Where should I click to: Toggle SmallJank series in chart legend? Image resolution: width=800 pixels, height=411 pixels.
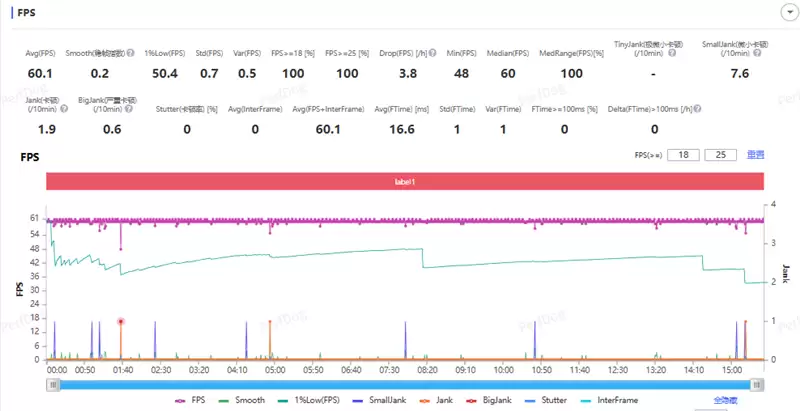(x=373, y=400)
